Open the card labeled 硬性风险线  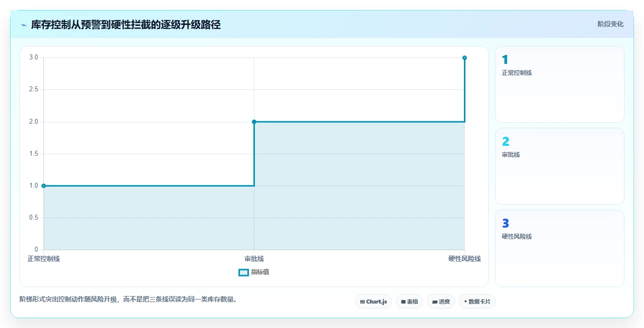tap(559, 248)
